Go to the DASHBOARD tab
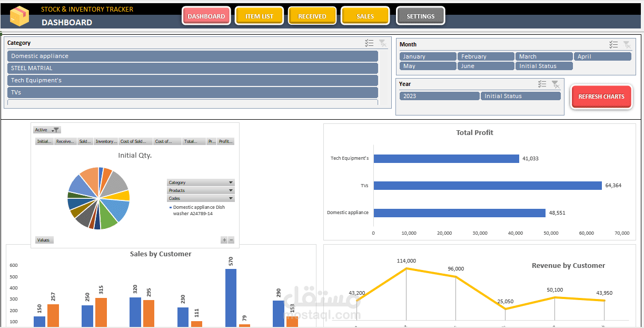Image resolution: width=644 pixels, height=328 pixels. tap(206, 16)
